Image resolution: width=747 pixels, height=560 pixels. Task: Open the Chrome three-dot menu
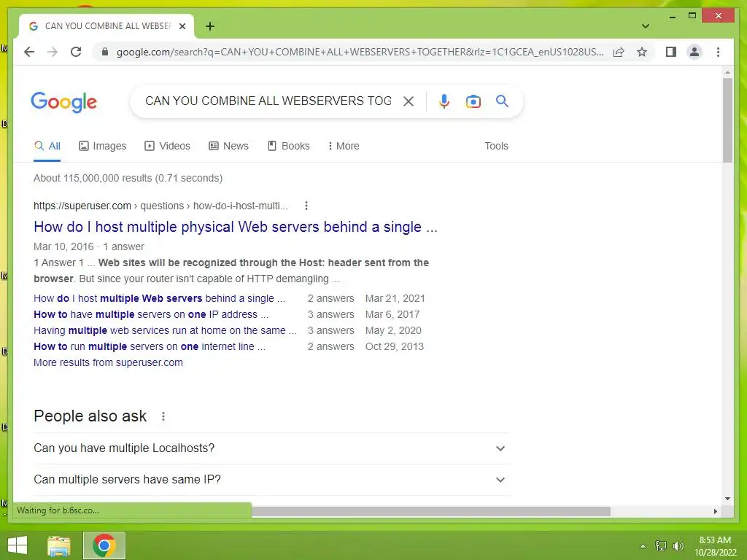click(718, 52)
